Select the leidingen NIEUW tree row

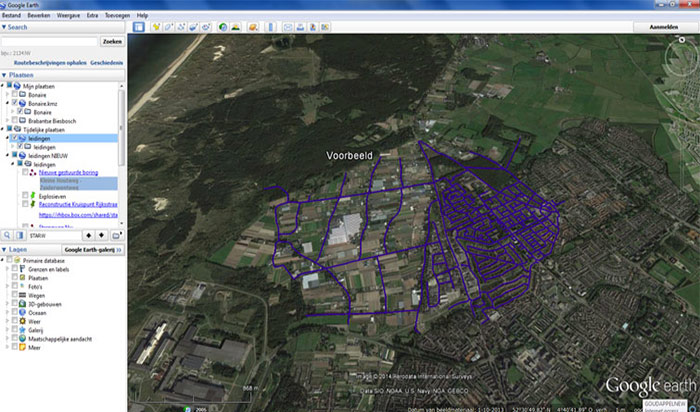point(48,156)
